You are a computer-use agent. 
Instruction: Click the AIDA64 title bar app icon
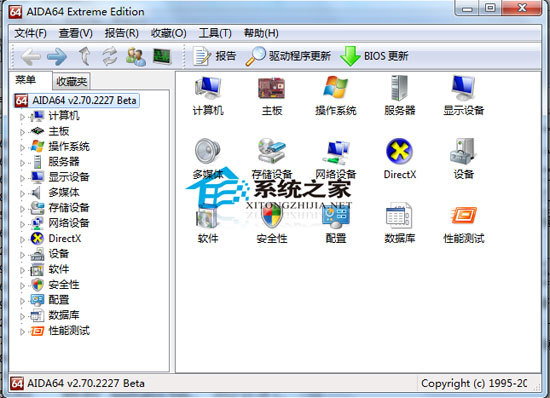click(15, 12)
